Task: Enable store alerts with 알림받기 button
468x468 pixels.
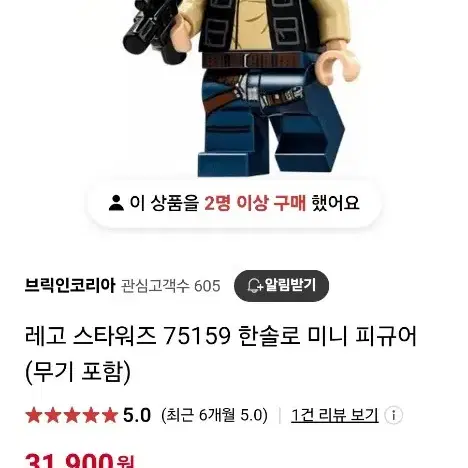Action: click(x=281, y=286)
